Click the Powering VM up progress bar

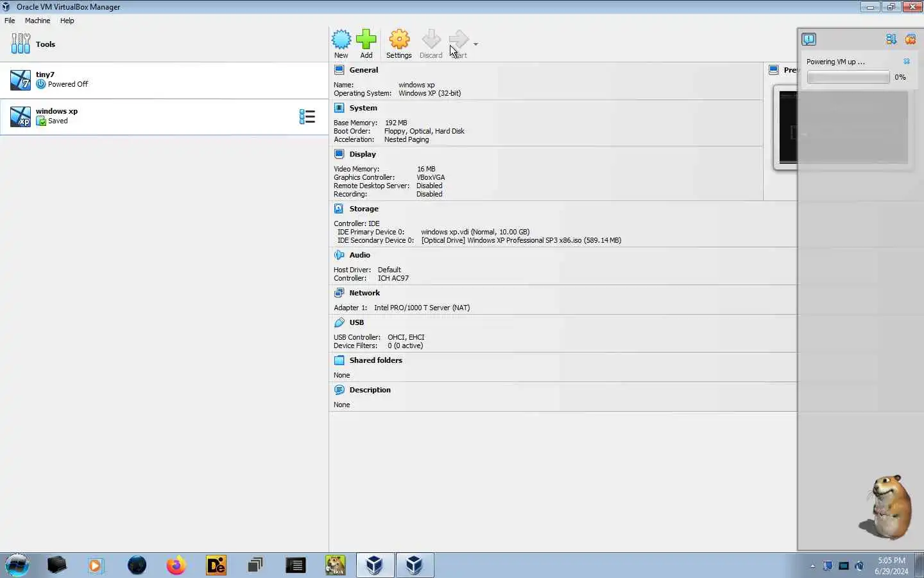(x=848, y=77)
